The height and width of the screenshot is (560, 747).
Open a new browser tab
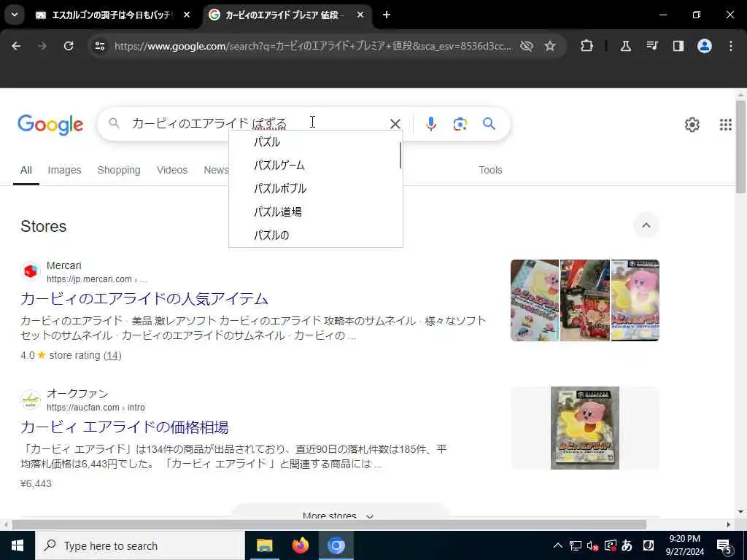pyautogui.click(x=387, y=15)
